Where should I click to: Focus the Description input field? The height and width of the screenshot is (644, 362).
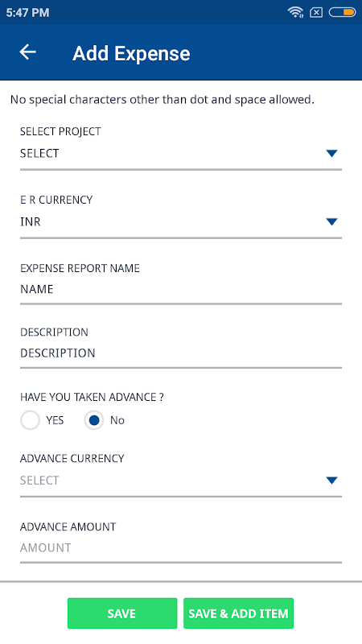180,353
